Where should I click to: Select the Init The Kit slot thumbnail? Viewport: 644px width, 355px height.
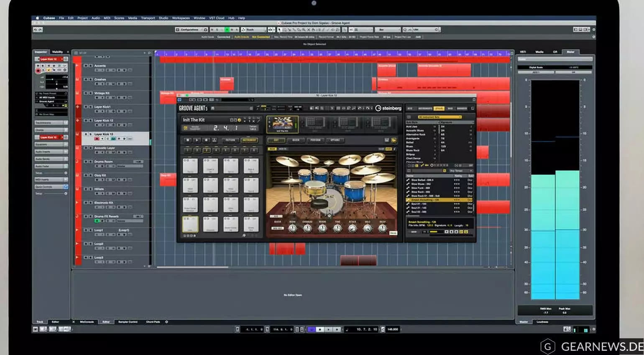tap(283, 124)
